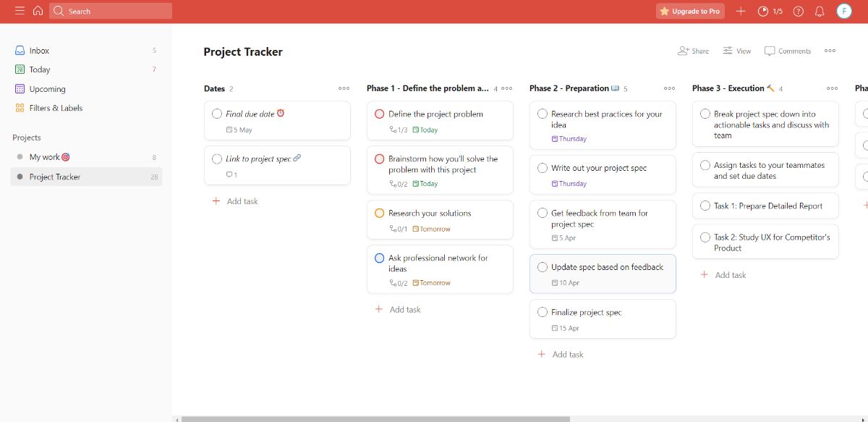Viewport: 868px width, 422px height.
Task: Click the hamburger menu icon
Action: tap(20, 11)
